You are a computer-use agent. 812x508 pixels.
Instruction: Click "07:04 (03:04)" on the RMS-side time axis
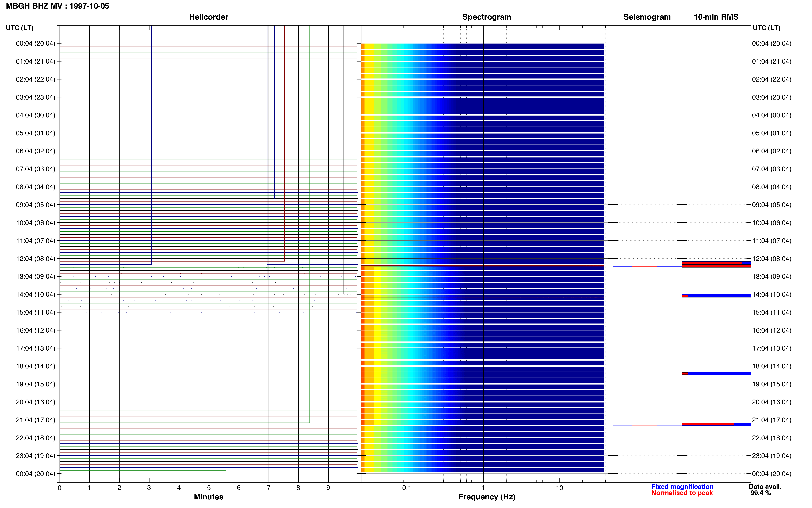772,169
